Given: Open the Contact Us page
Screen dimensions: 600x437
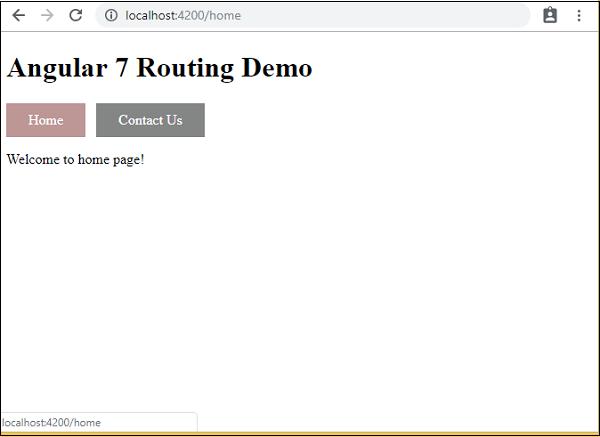Looking at the screenshot, I should [x=150, y=120].
